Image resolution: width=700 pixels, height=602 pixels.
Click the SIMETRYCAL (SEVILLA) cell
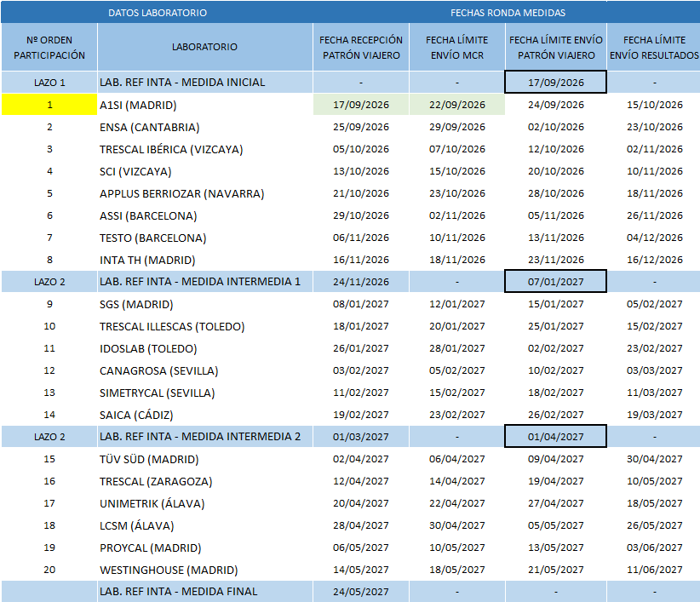(205, 393)
